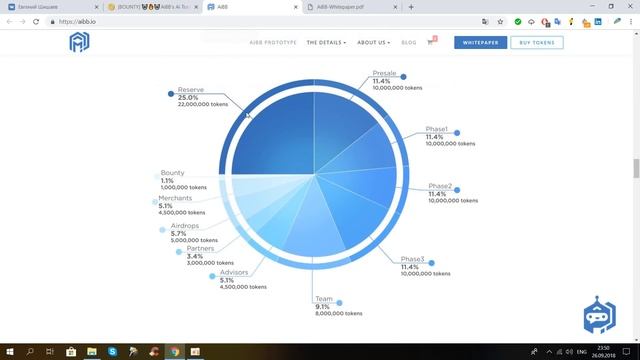
Task: Open the volume control in system tray
Action: [x=569, y=351]
